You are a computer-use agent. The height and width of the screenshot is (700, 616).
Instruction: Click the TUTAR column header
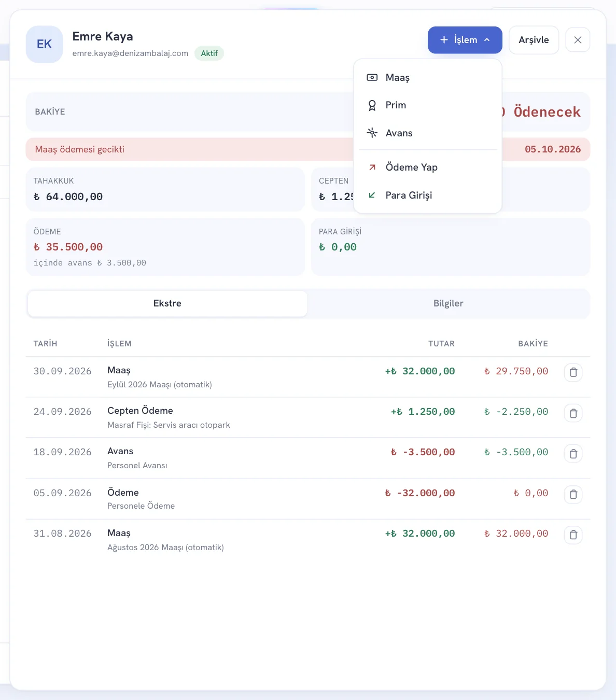(441, 344)
